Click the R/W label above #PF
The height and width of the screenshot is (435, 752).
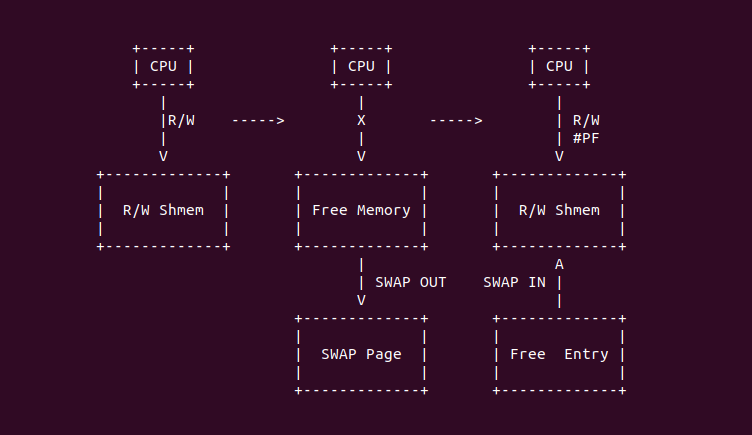(586, 120)
